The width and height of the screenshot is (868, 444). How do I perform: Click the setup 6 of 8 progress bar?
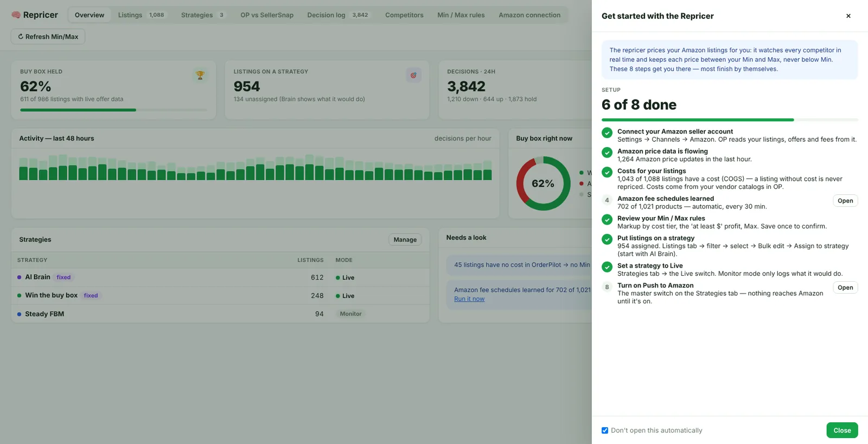pos(730,119)
